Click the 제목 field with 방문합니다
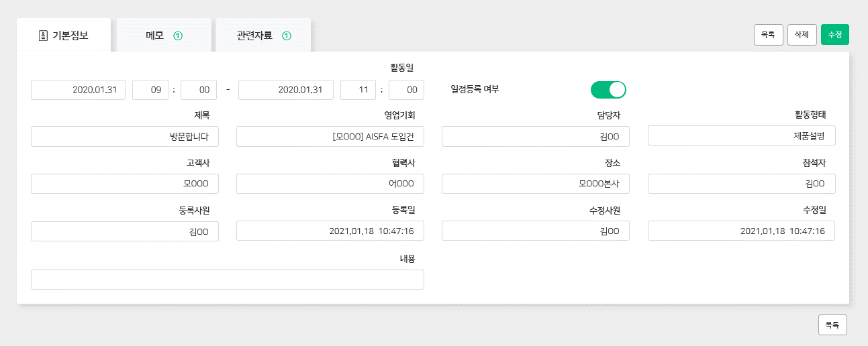This screenshot has height=346, width=868. (125, 137)
